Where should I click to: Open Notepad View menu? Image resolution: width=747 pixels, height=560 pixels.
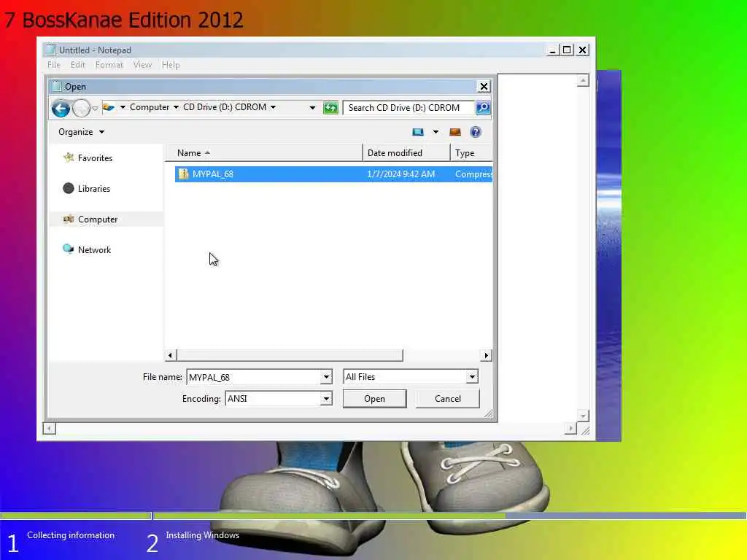142,65
